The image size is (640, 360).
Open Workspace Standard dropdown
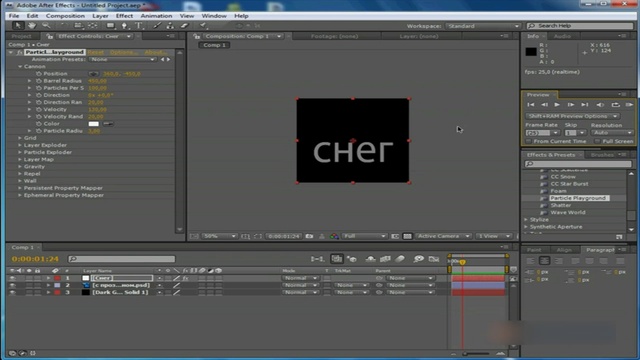coord(483,26)
